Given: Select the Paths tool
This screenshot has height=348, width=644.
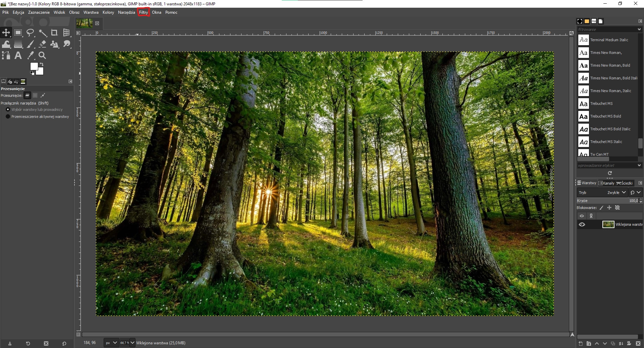Looking at the screenshot, I should (6, 55).
